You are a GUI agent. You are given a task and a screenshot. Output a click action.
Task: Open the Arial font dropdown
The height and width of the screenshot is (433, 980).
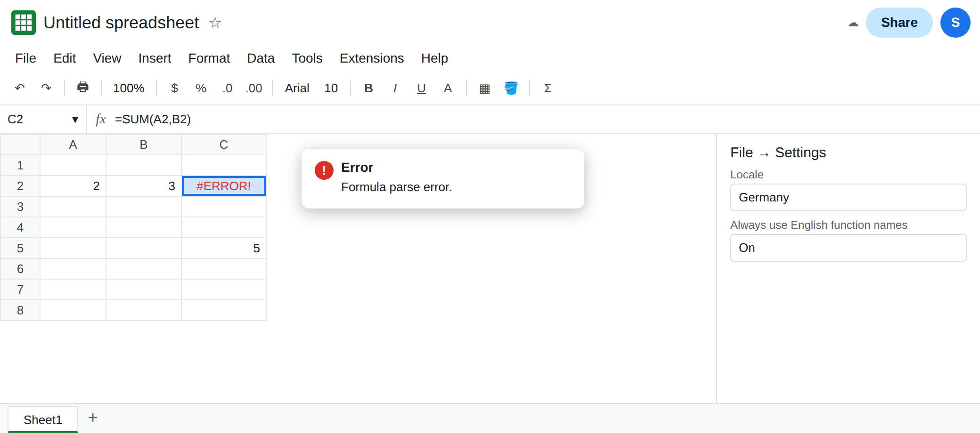coord(297,88)
